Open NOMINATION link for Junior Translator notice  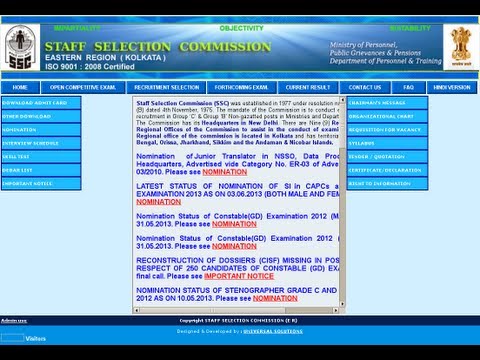tap(225, 172)
